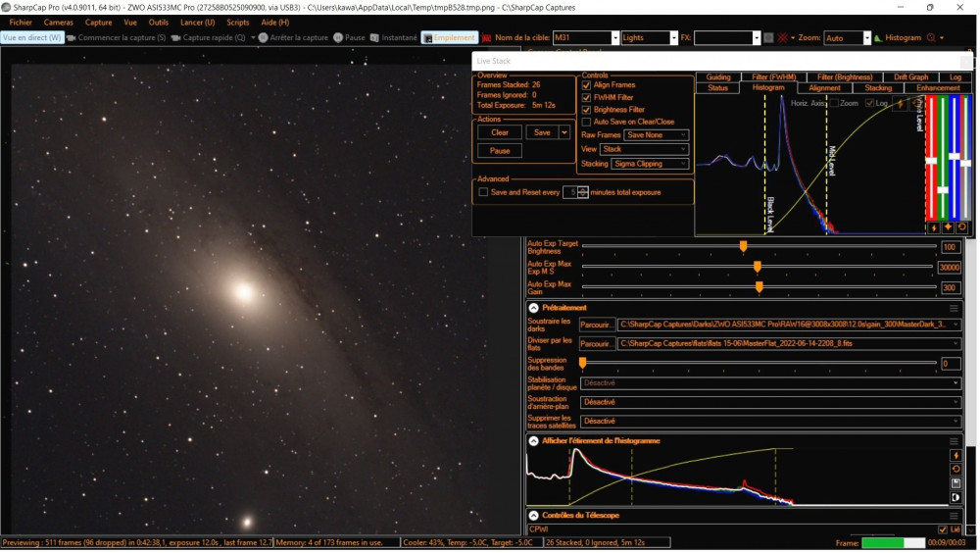This screenshot has height=553, width=980.
Task: Uncheck Align Frames checkbox
Action: click(586, 85)
